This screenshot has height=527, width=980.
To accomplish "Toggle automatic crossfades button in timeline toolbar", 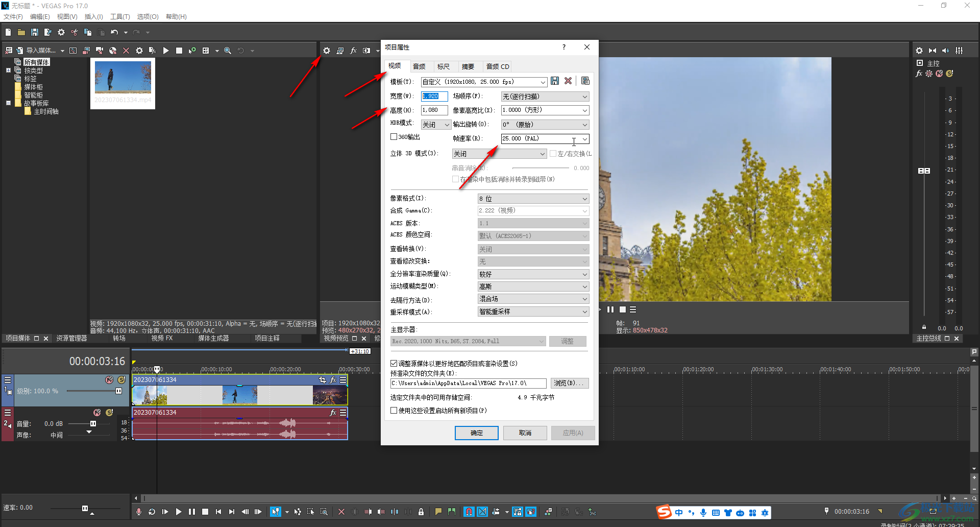I will (x=482, y=512).
